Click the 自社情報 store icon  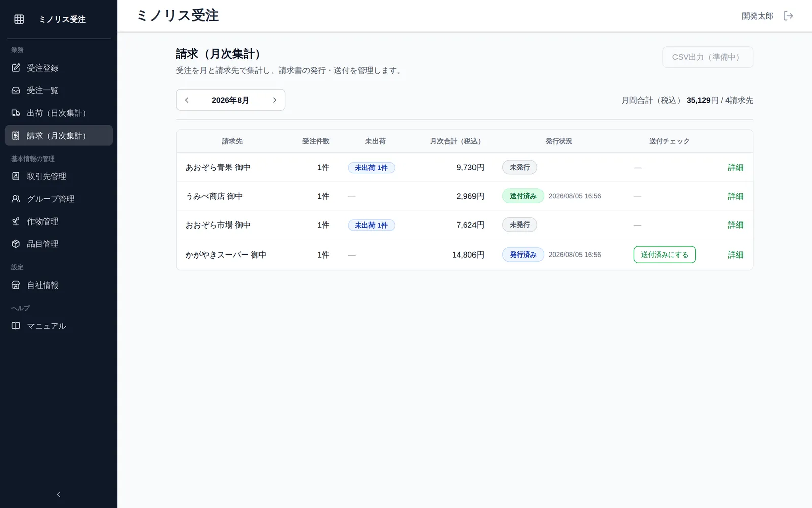pos(16,285)
